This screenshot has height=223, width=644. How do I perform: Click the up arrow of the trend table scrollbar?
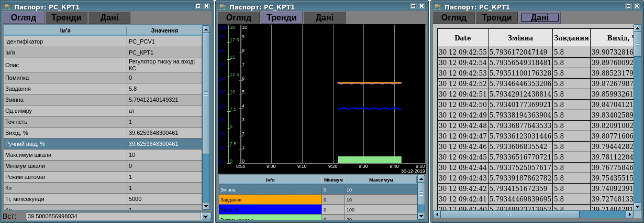(x=421, y=179)
